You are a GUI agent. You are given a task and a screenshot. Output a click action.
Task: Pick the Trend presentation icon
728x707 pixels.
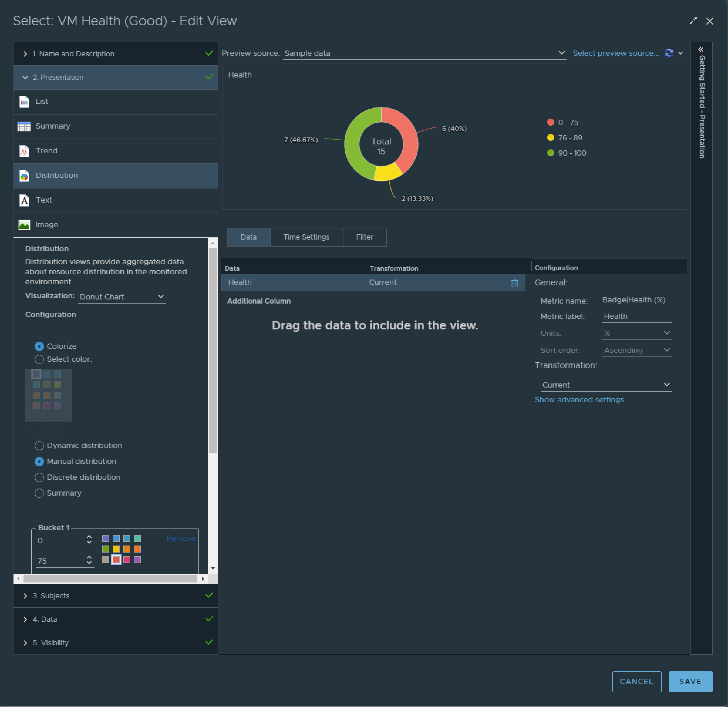(24, 151)
